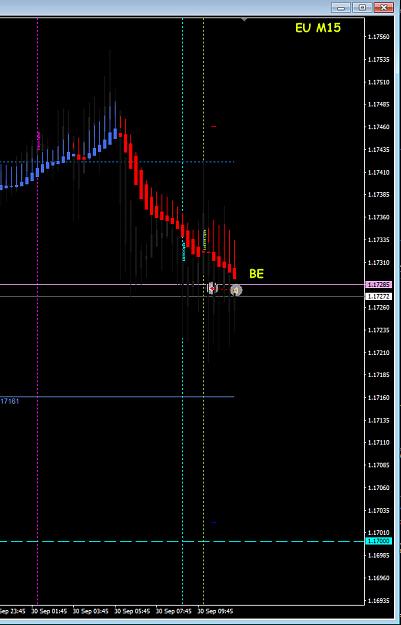The width and height of the screenshot is (401, 625).
Task: Select the cyan 1.17000 price tag
Action: tap(379, 541)
